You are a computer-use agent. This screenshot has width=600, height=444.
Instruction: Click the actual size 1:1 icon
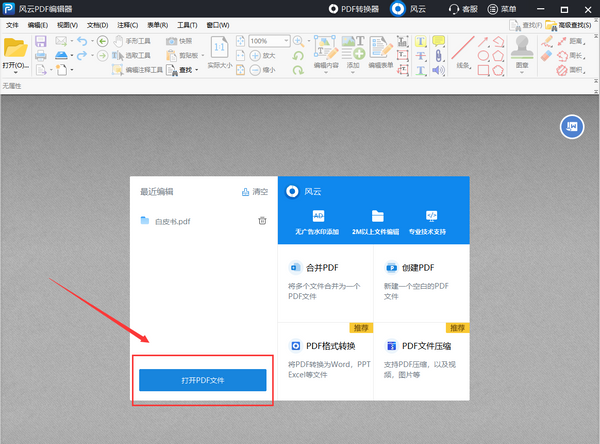pos(220,48)
